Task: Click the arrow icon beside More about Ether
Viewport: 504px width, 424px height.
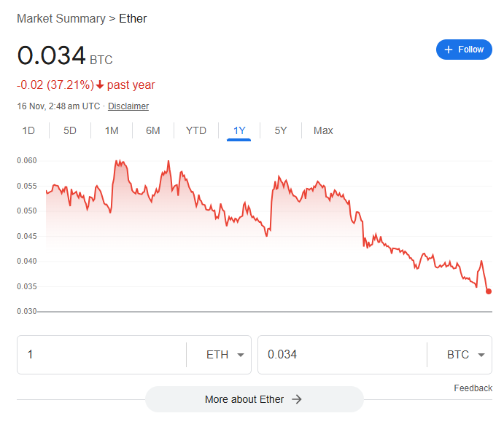Action: coord(297,399)
